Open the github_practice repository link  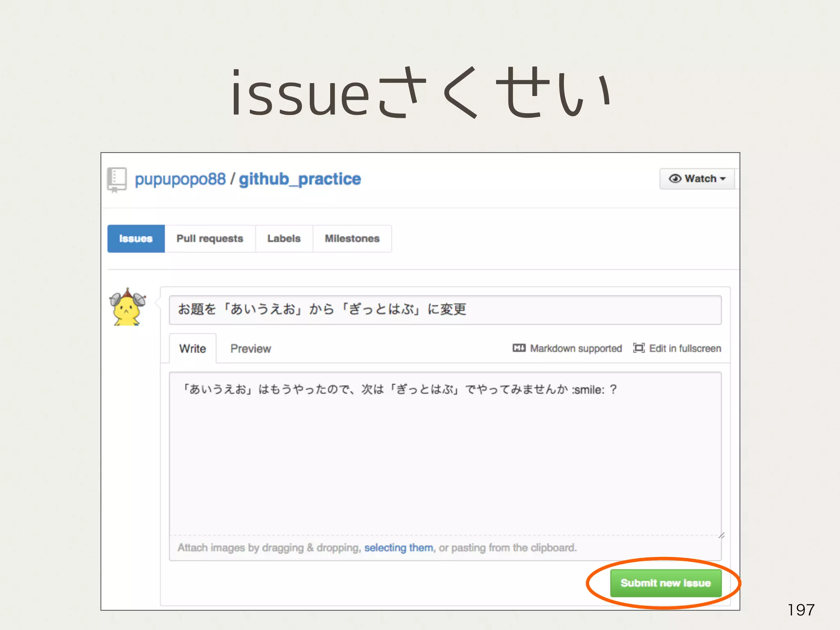coord(300,179)
